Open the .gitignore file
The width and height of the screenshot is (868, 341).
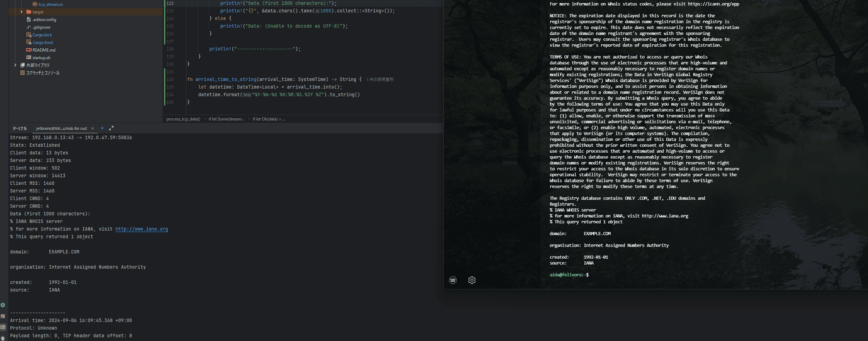click(41, 27)
